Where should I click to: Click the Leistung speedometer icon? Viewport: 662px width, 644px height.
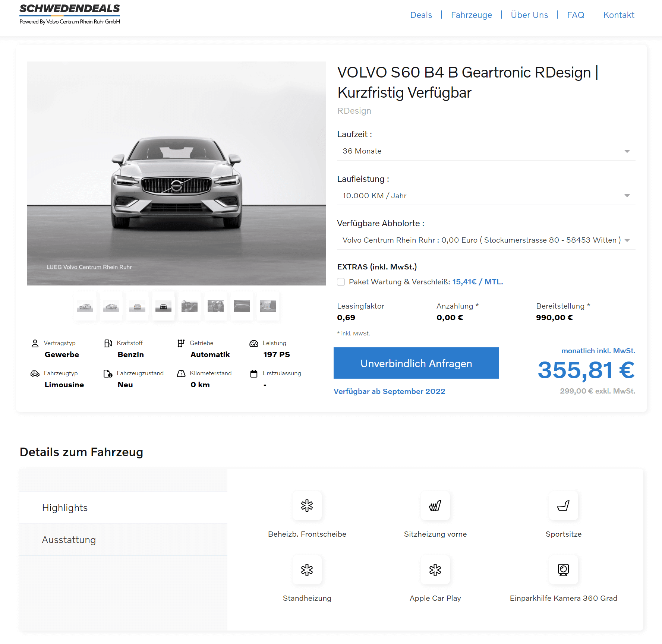click(x=254, y=343)
